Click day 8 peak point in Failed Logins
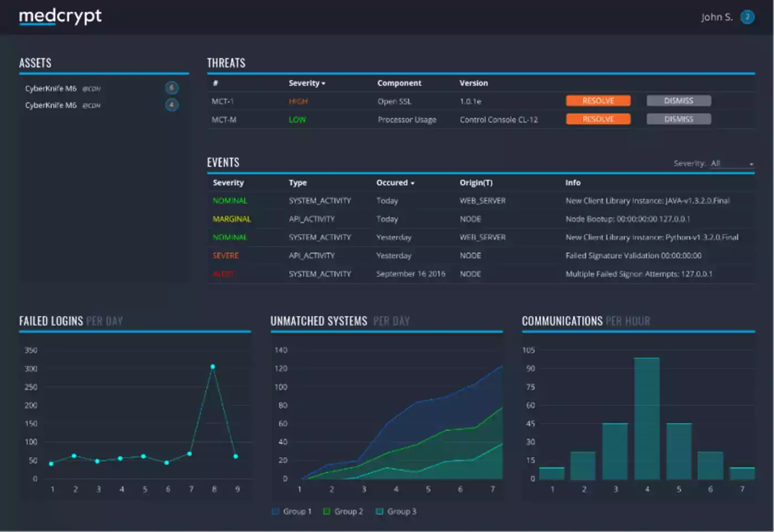 pyautogui.click(x=213, y=367)
